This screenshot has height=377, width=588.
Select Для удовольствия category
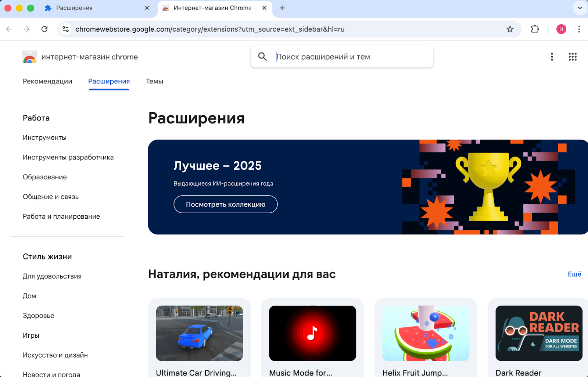52,276
